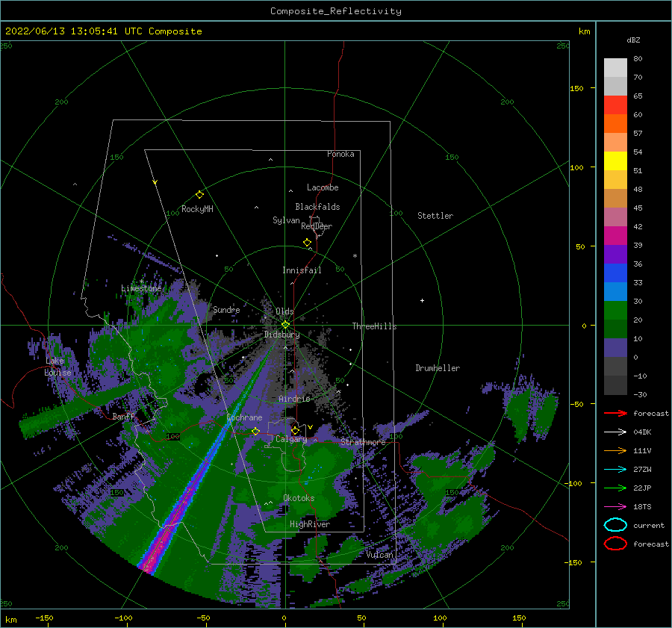Click the Vulcan city label
Screen dimensions: 672x628
tap(379, 555)
